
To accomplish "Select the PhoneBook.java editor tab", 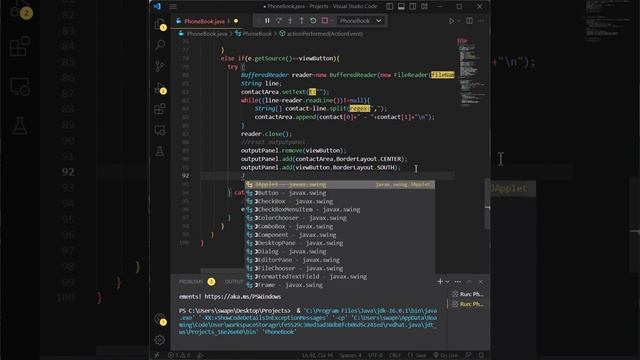I will point(207,21).
